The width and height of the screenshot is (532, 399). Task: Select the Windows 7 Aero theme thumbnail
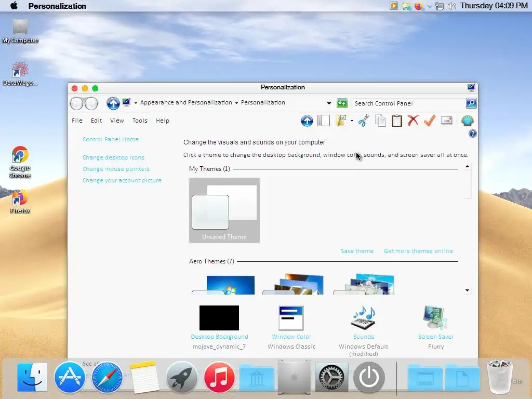223,285
